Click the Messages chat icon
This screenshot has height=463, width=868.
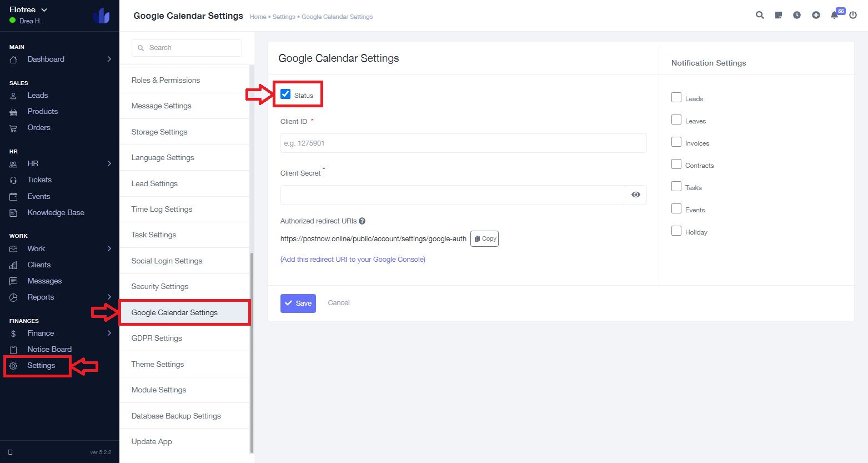(13, 281)
